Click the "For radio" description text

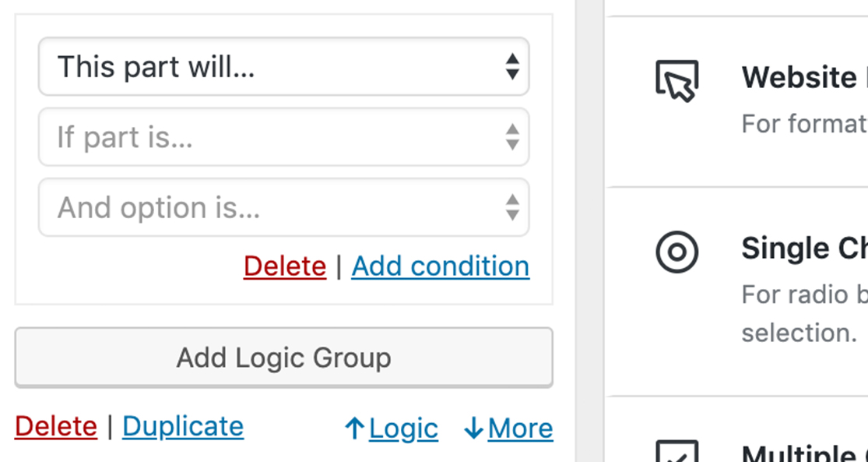tap(803, 294)
